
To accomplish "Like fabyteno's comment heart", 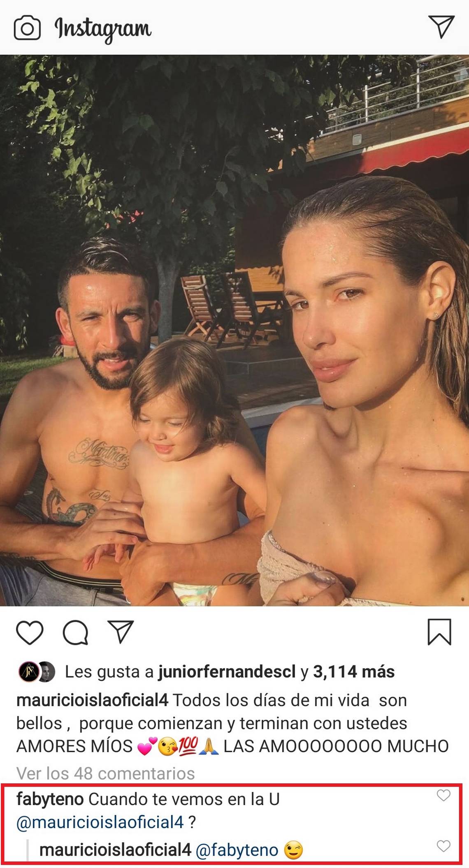I will [443, 796].
